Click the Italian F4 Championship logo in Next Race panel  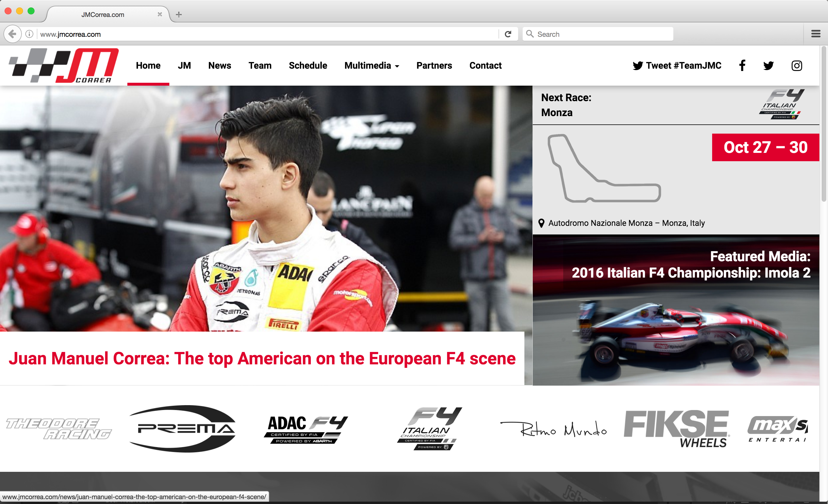pos(782,104)
